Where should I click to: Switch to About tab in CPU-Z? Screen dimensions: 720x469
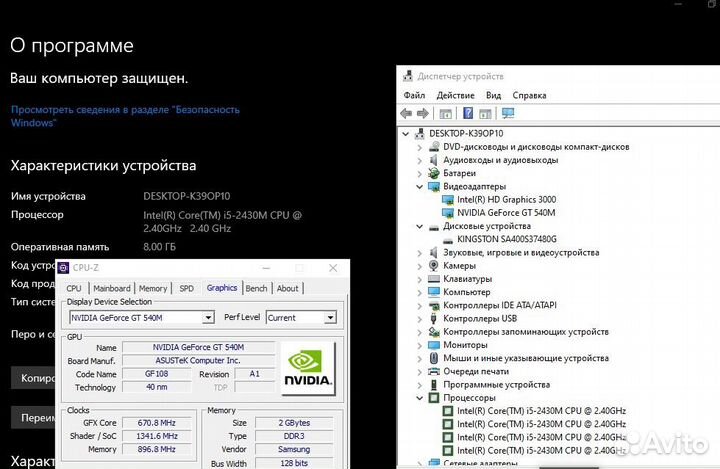(x=287, y=288)
